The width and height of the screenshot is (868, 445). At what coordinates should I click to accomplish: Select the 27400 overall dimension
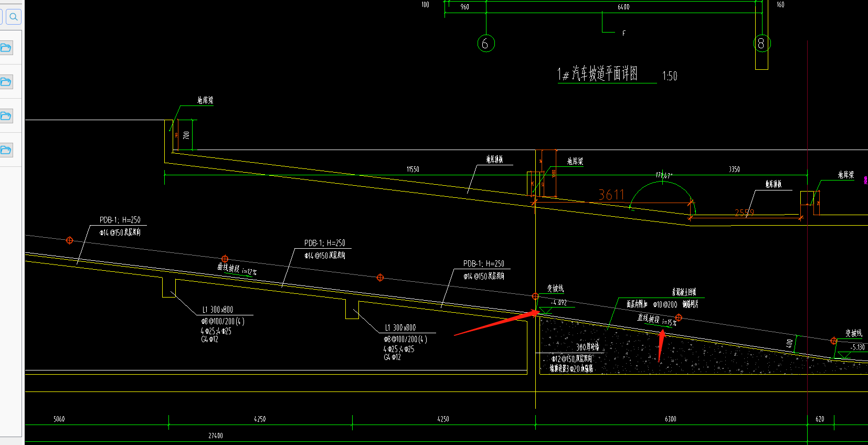pyautogui.click(x=216, y=436)
